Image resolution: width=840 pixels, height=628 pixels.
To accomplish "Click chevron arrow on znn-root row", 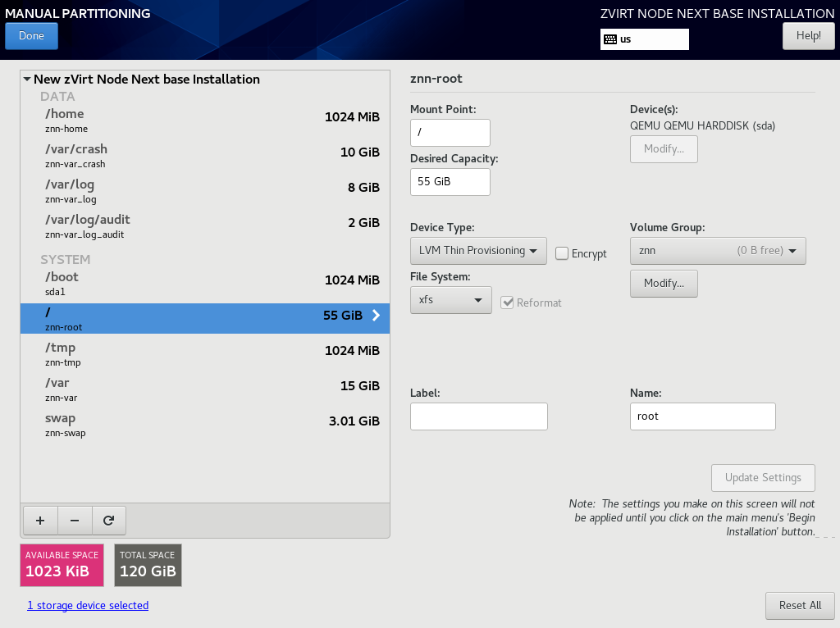I will (376, 316).
